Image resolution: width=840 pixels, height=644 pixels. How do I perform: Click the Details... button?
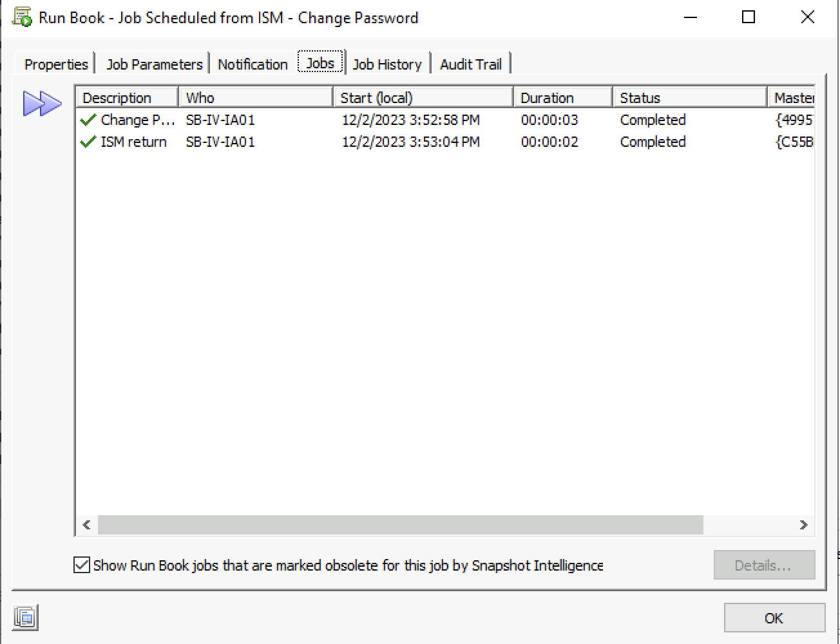click(x=764, y=565)
